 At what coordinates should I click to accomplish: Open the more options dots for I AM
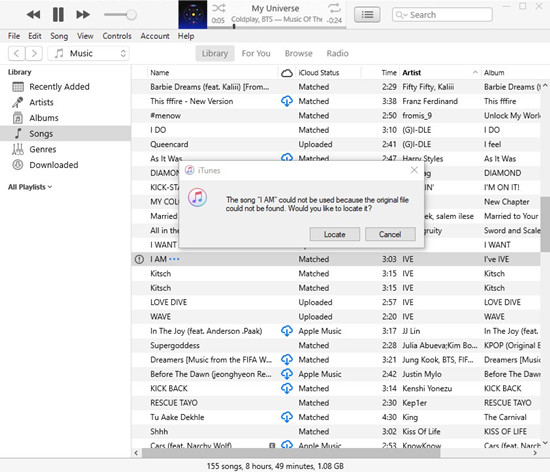click(174, 259)
